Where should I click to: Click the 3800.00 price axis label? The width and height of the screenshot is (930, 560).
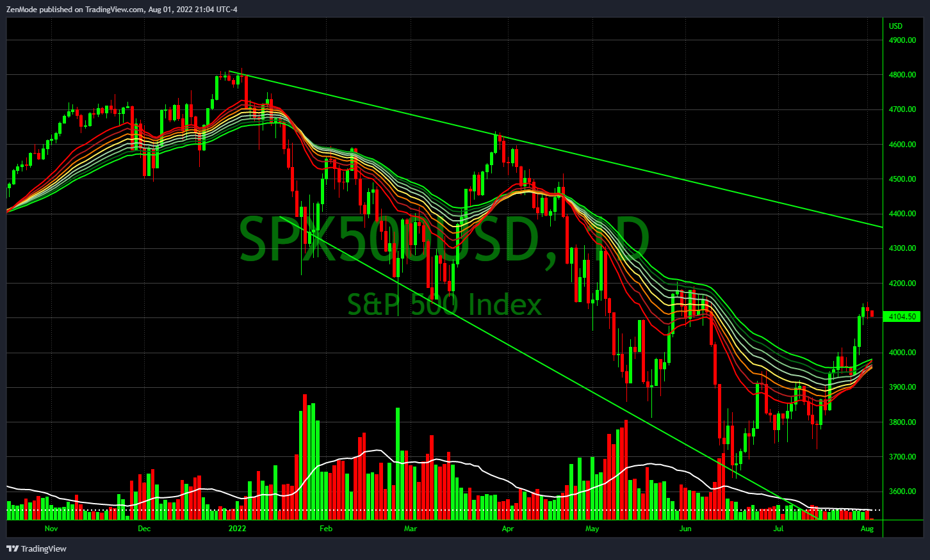(x=902, y=422)
